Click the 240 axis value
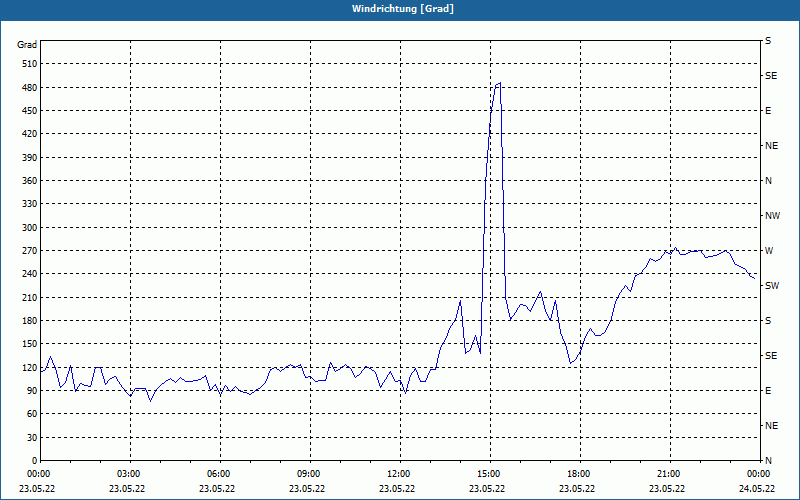This screenshot has width=800, height=500. point(30,274)
